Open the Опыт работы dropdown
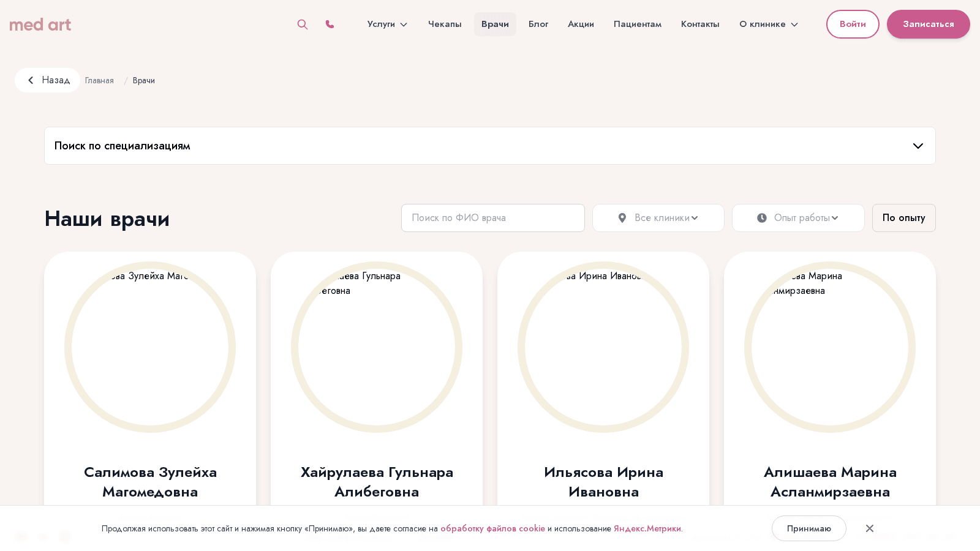This screenshot has height=551, width=980. (x=798, y=218)
